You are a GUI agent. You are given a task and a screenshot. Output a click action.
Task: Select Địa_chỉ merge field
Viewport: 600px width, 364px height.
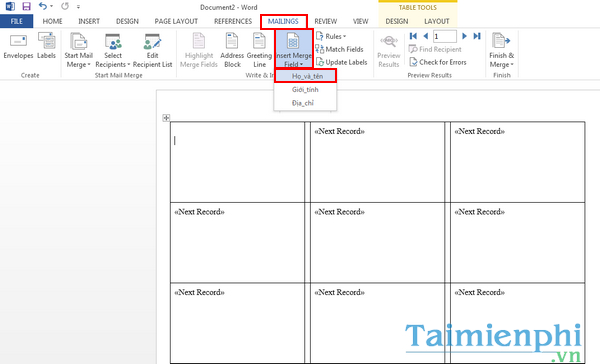(x=305, y=103)
